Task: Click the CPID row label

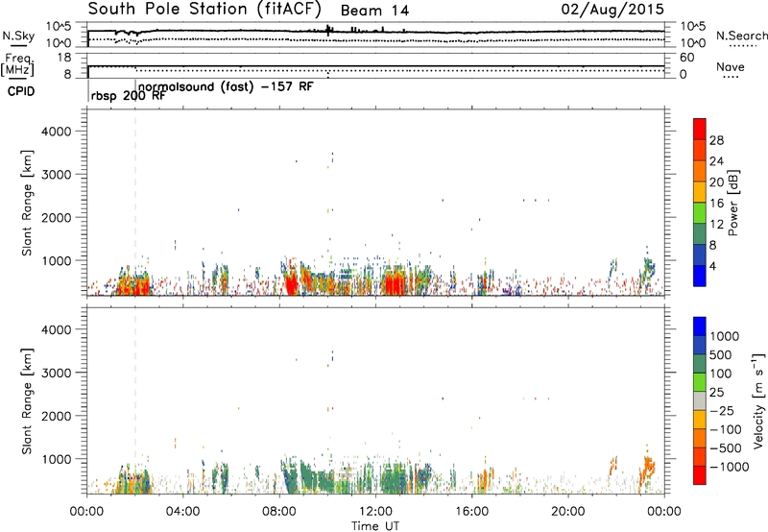Action: pyautogui.click(x=20, y=91)
